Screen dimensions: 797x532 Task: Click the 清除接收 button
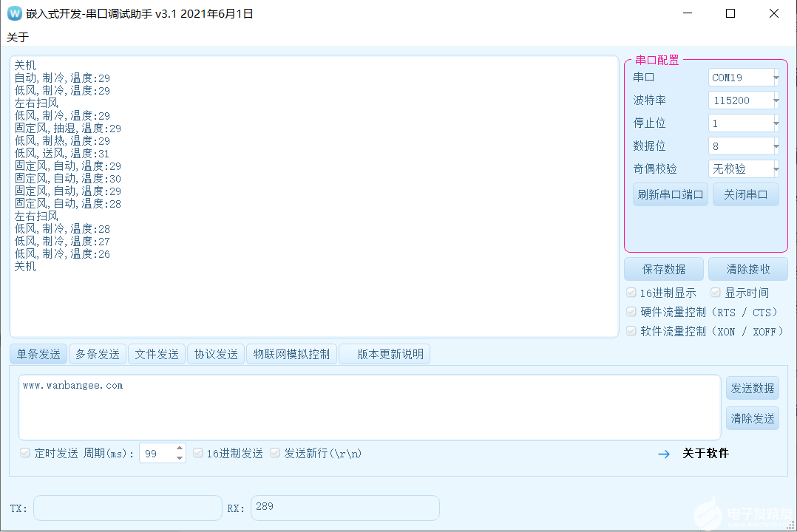[x=747, y=269]
